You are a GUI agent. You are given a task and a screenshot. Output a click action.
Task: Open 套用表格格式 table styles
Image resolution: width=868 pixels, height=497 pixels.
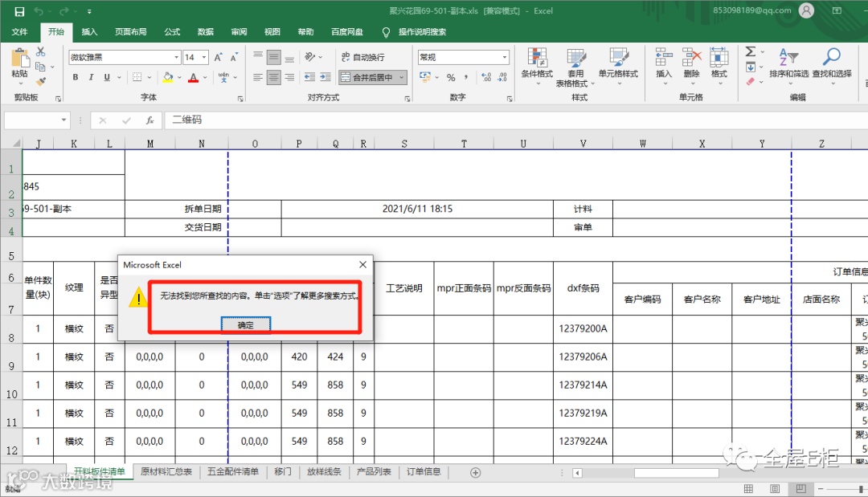click(575, 67)
